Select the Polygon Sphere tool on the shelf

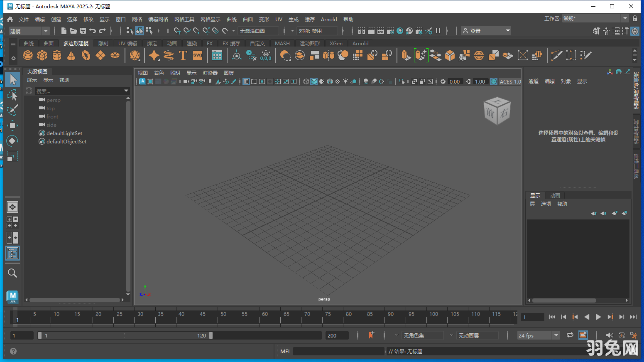27,55
